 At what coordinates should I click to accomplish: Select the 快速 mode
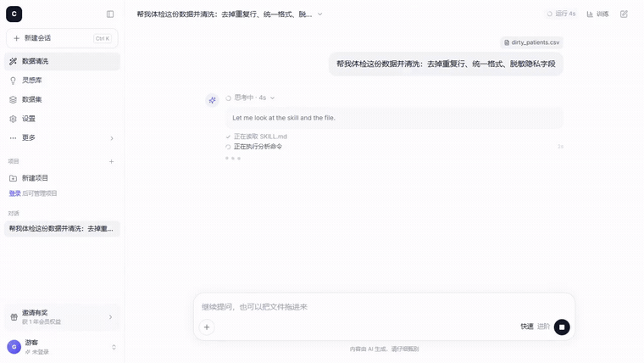527,327
